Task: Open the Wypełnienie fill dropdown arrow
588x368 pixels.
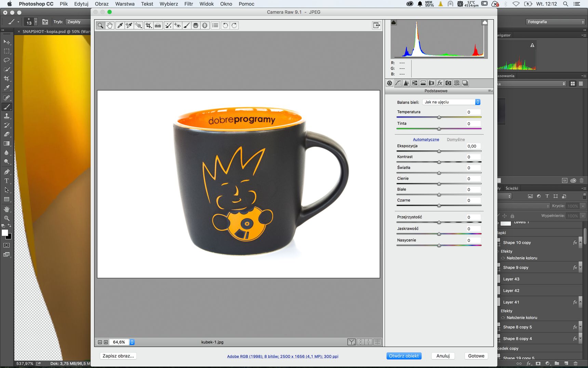Action: click(x=583, y=216)
